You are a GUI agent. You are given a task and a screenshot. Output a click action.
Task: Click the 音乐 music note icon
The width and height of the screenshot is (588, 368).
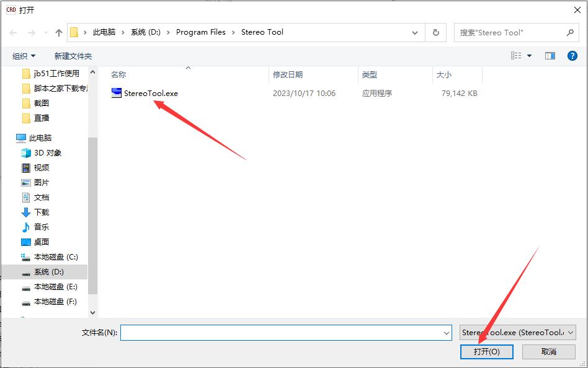tap(26, 227)
